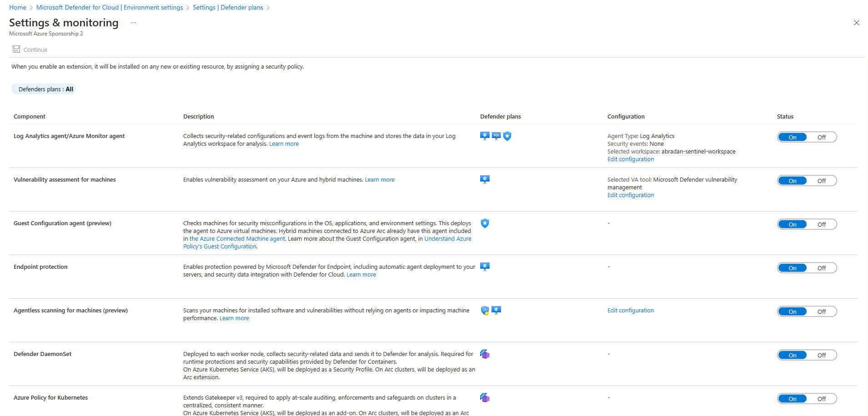Open the ellipsis menu next to the title
This screenshot has width=868, height=416.
133,23
